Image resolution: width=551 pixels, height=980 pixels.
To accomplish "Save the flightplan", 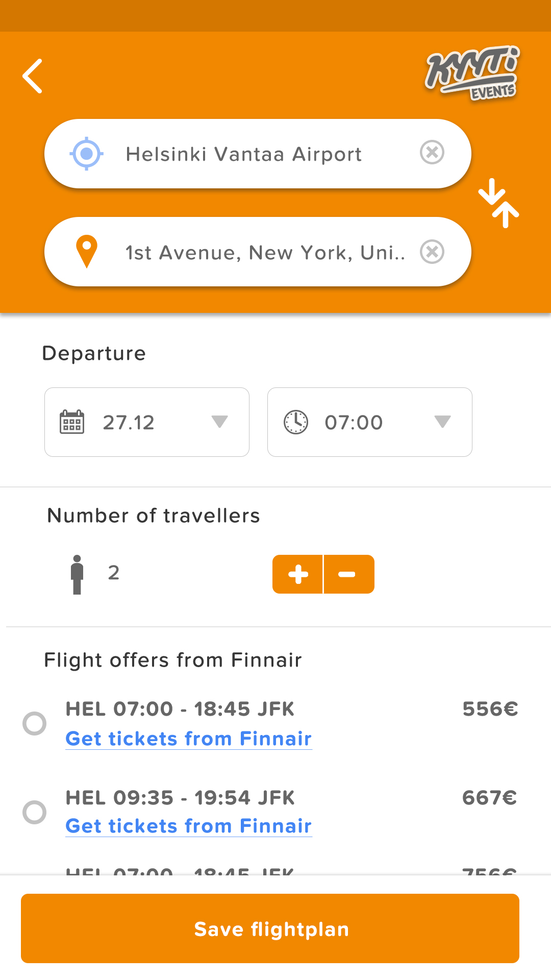I will pos(270,928).
